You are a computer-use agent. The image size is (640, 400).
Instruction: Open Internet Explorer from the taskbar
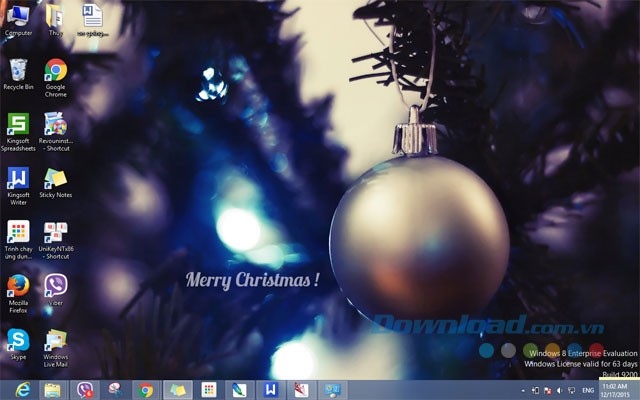point(22,390)
